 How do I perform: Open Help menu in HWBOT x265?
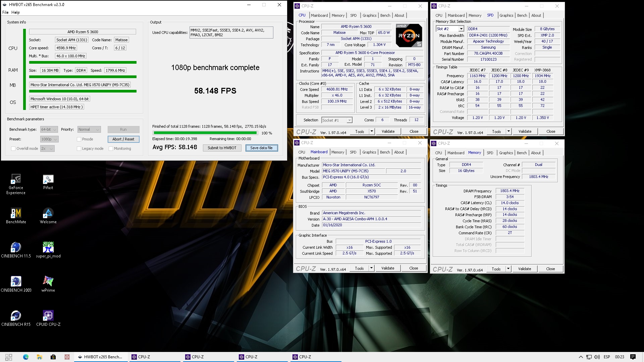click(x=15, y=12)
